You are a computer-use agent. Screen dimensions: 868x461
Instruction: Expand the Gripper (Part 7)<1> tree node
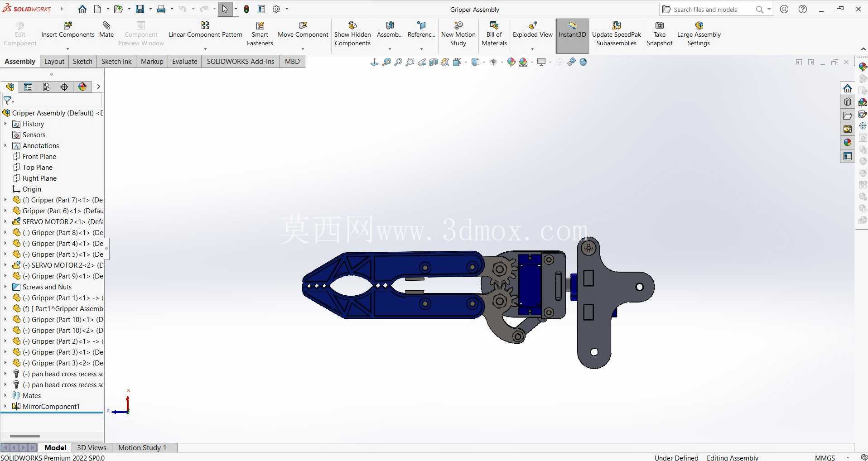point(5,200)
